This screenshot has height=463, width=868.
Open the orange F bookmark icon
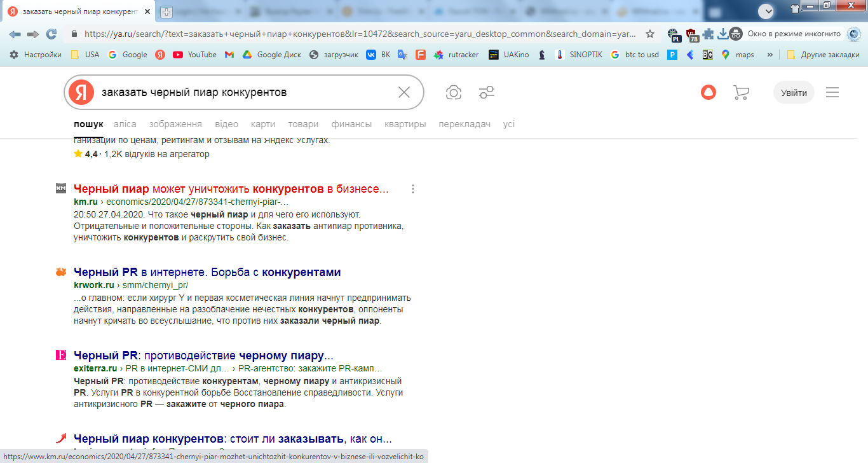point(420,55)
